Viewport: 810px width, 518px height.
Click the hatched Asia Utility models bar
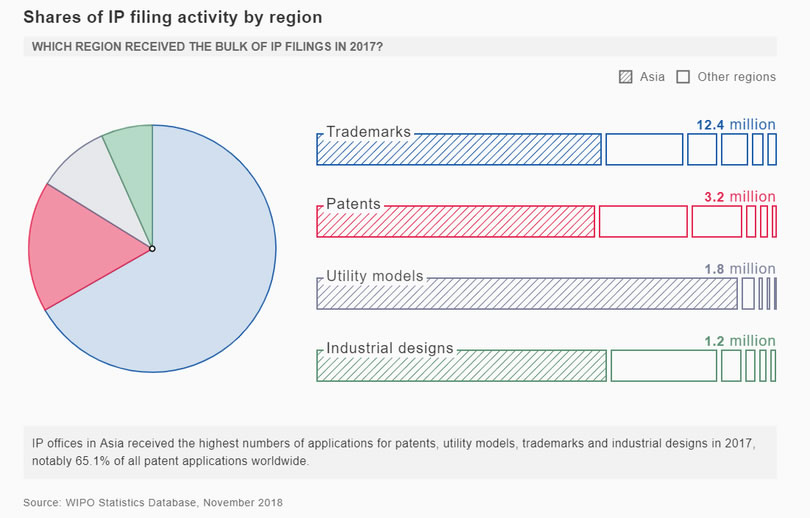[527, 294]
